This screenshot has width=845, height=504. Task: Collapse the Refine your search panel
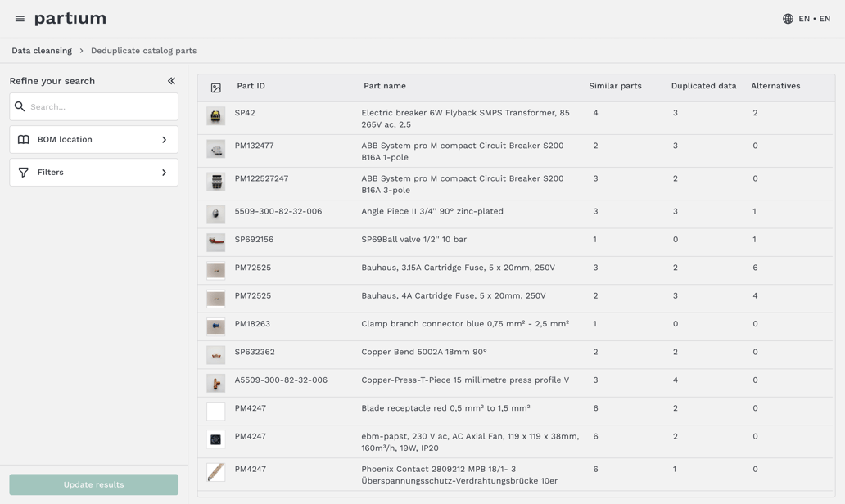click(171, 81)
